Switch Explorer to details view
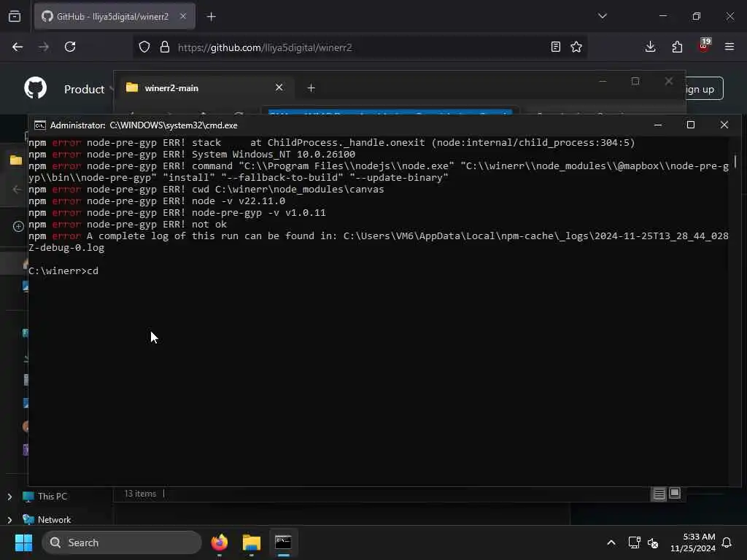The width and height of the screenshot is (747, 560). point(659,494)
